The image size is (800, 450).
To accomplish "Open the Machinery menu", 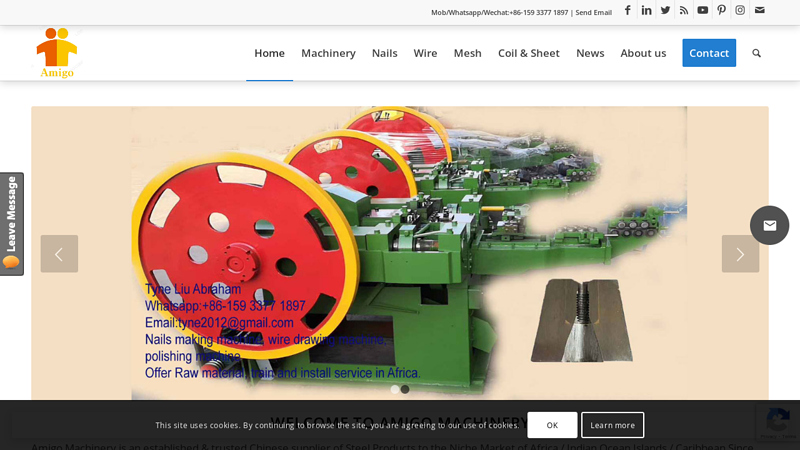I will point(328,53).
